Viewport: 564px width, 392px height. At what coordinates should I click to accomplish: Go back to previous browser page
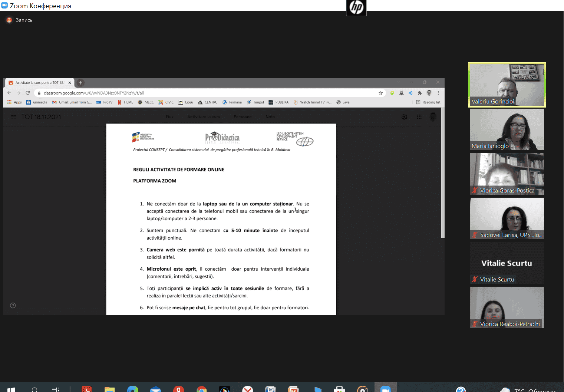click(x=9, y=93)
